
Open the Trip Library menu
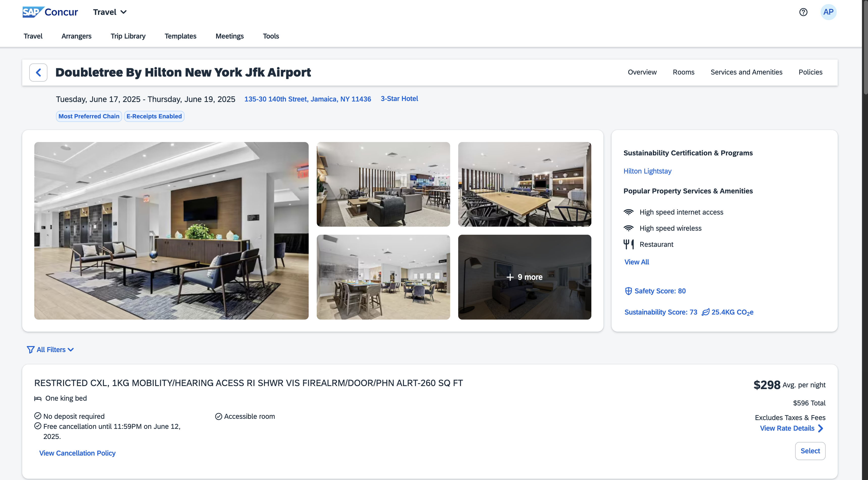pos(128,36)
